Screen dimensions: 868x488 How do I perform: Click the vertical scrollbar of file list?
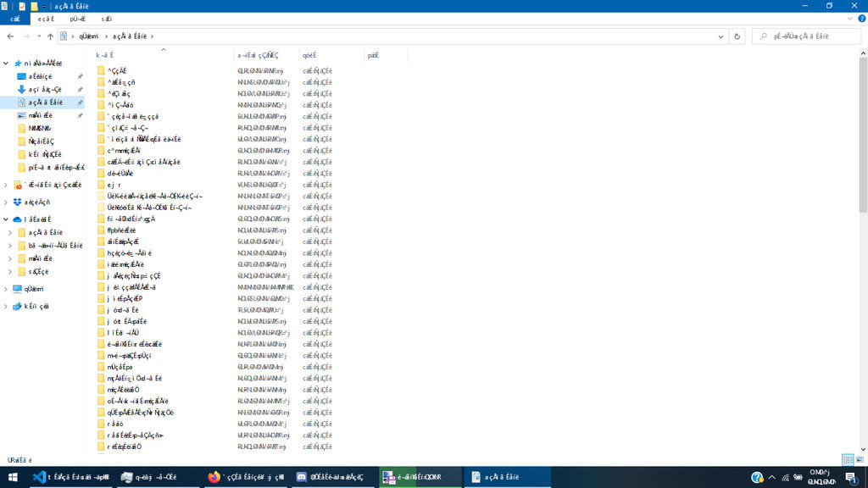tap(863, 169)
